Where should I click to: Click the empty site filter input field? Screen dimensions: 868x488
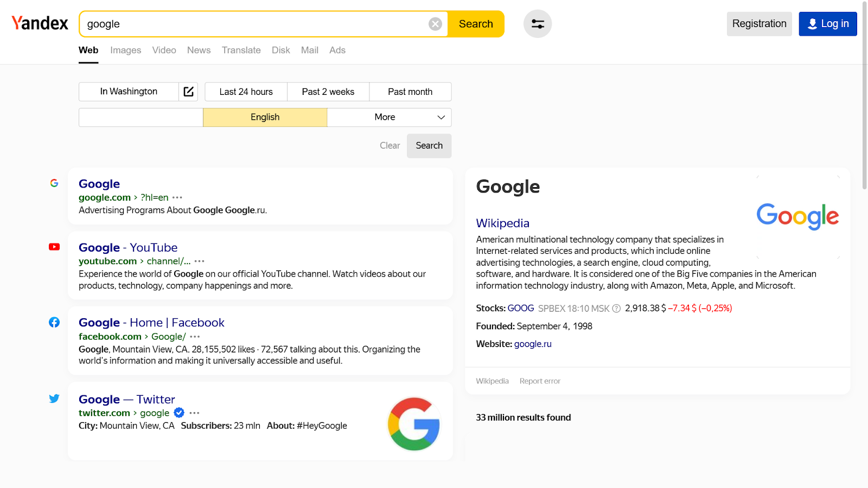[141, 117]
